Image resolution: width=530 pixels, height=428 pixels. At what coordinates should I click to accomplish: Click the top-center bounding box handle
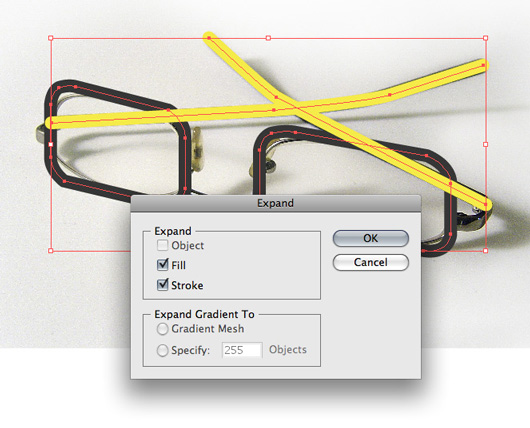click(x=268, y=38)
